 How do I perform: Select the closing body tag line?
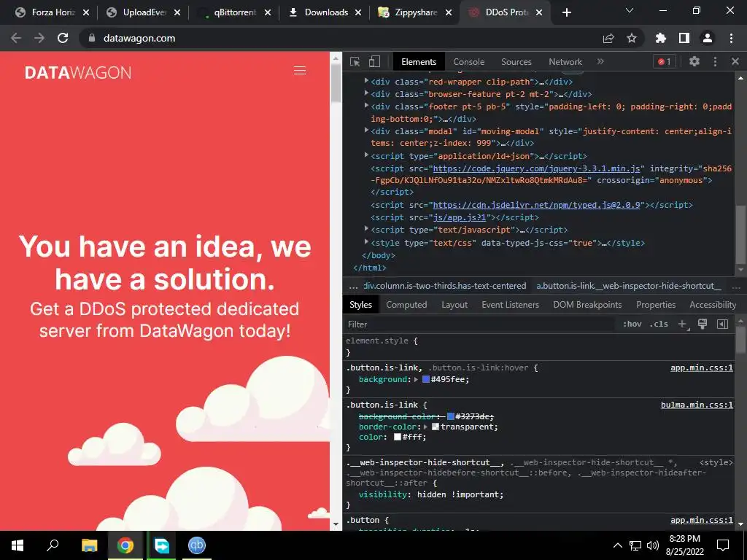click(x=379, y=255)
